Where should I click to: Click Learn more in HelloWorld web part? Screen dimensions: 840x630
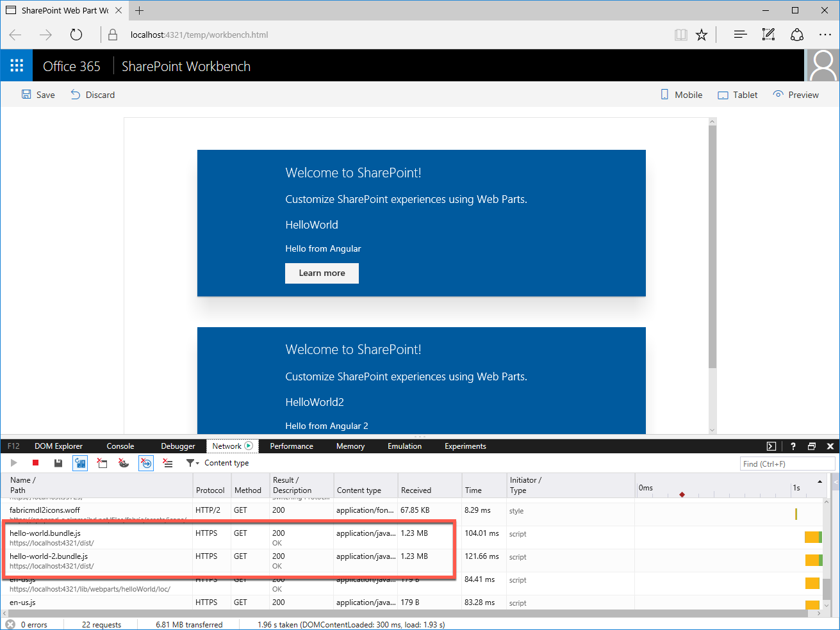pyautogui.click(x=322, y=273)
